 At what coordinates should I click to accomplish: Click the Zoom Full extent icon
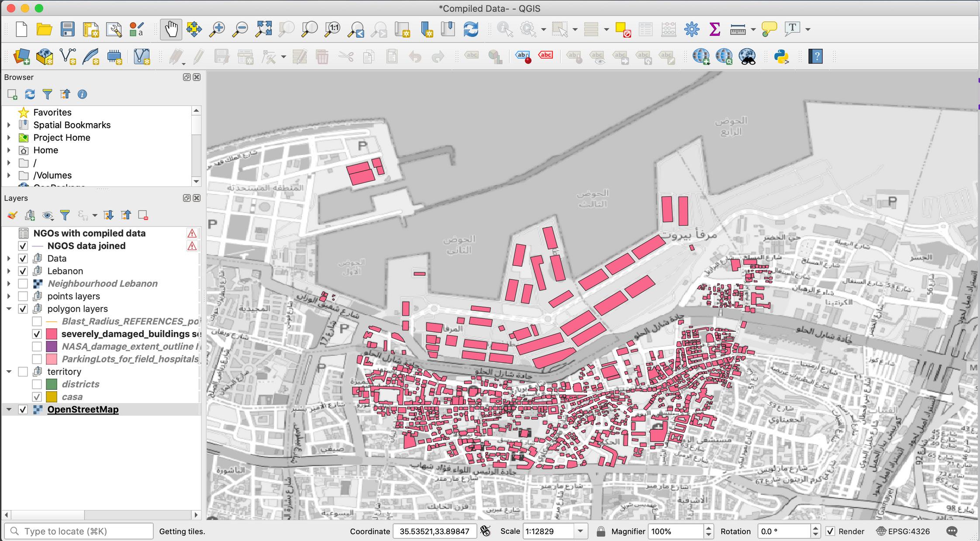[263, 29]
